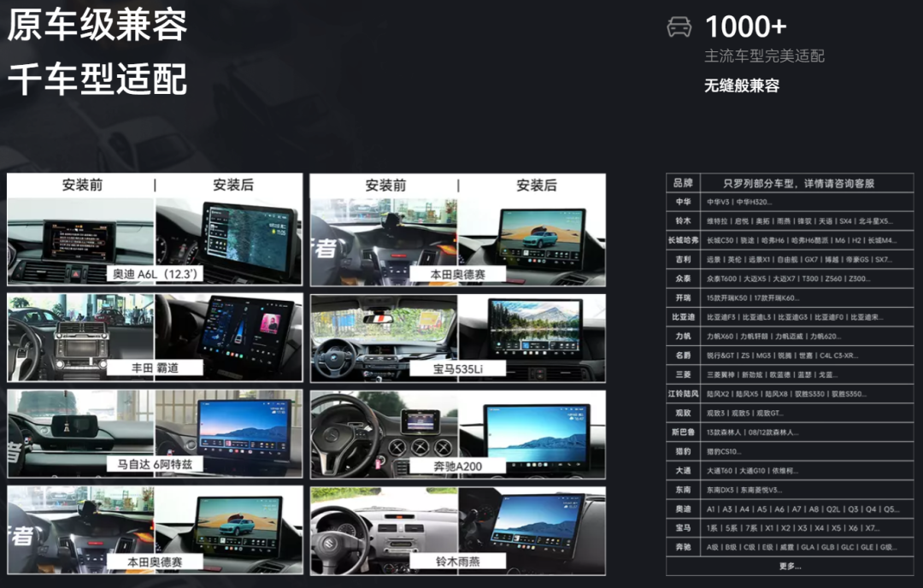This screenshot has width=923, height=588.
Task: Open the 铃木雨燕 after-install photo
Action: pyautogui.click(x=532, y=531)
